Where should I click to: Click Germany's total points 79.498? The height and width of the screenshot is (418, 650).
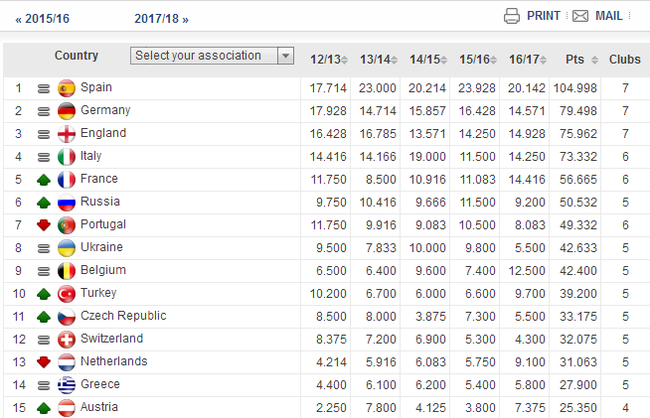point(578,111)
